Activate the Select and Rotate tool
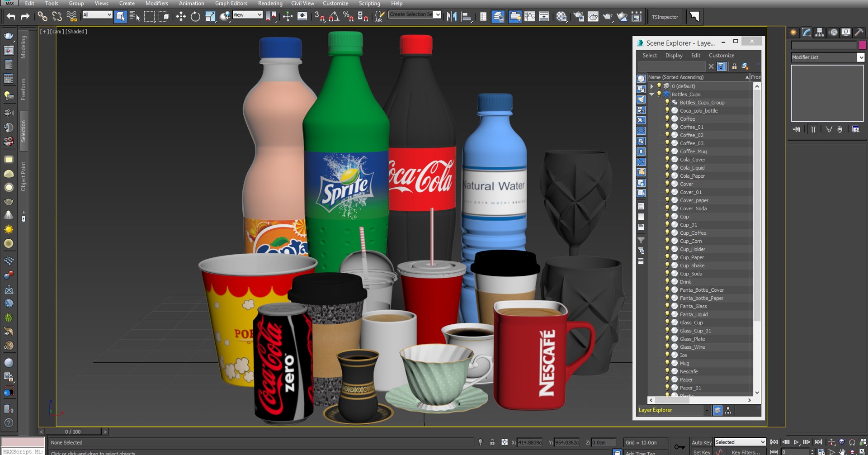 [195, 17]
